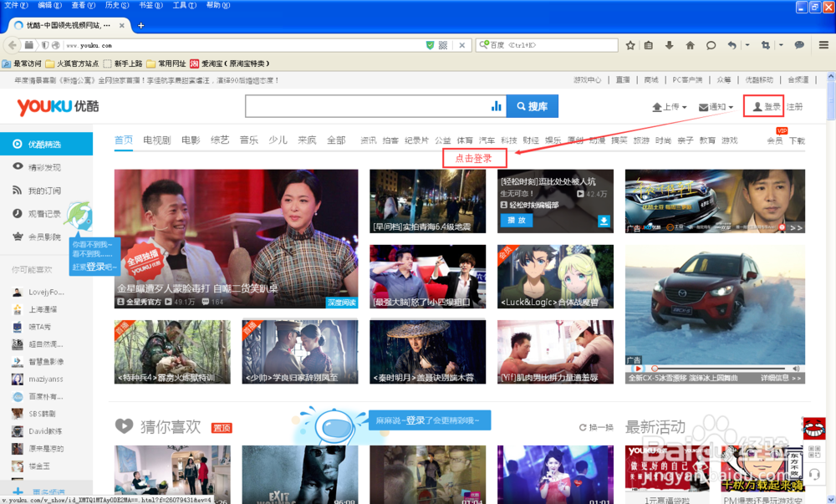Viewport: 836px width, 504px height.
Task: Click the 注册 register link
Action: [794, 106]
